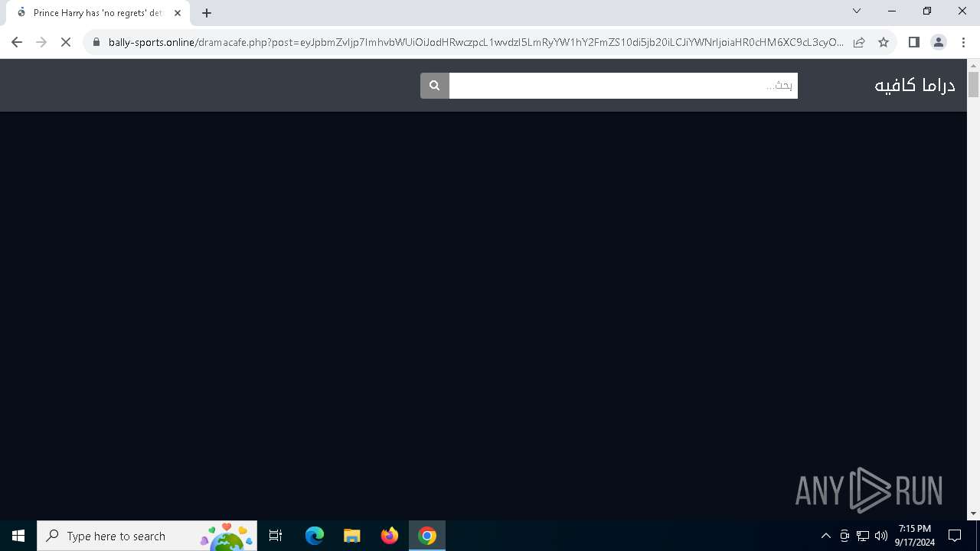This screenshot has width=980, height=551.
Task: Open Chrome three-dot menu
Action: (963, 42)
